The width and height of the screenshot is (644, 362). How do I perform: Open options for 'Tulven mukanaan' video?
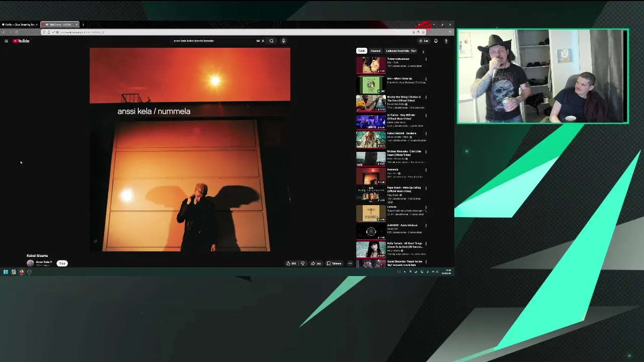[426, 59]
